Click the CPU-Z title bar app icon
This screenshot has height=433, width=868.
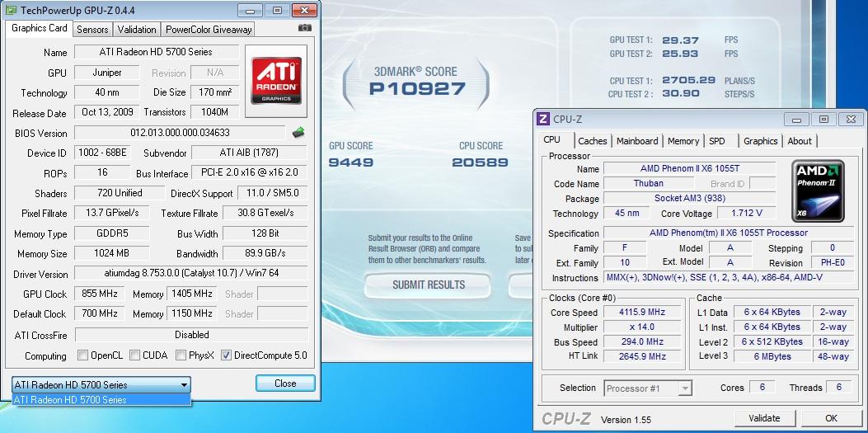pyautogui.click(x=543, y=119)
